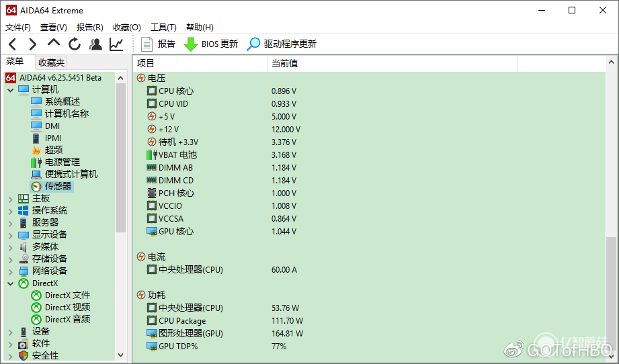
Task: Select 系统概述 monitor icon in tree
Action: pos(36,102)
